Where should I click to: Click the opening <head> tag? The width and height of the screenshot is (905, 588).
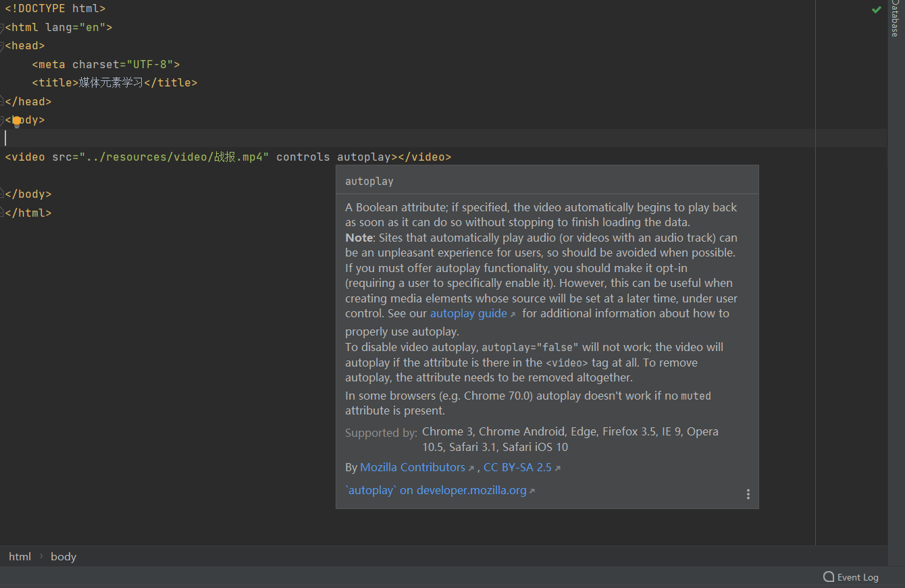[x=25, y=46]
